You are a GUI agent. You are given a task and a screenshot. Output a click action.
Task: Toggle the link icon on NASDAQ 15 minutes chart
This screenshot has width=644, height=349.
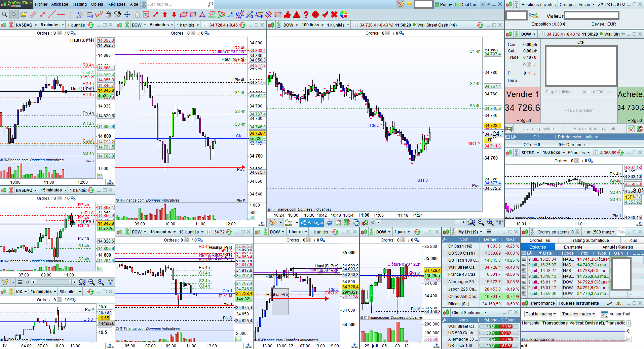point(11,190)
